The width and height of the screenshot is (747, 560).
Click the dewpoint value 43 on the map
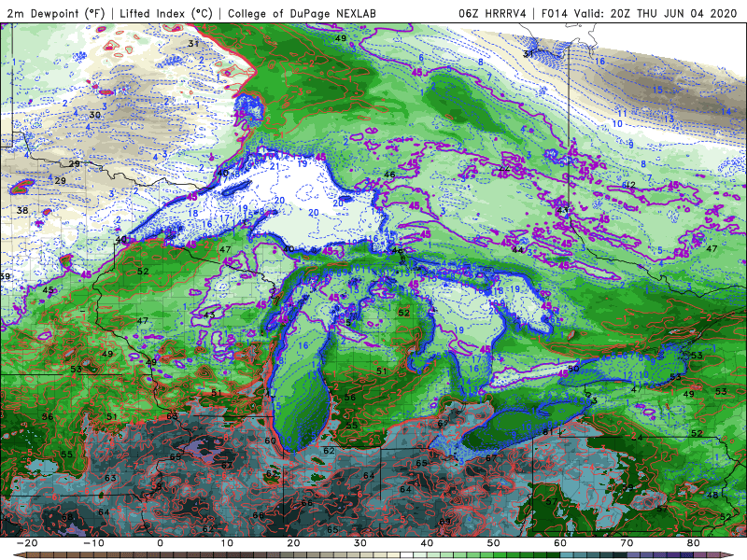(208, 315)
